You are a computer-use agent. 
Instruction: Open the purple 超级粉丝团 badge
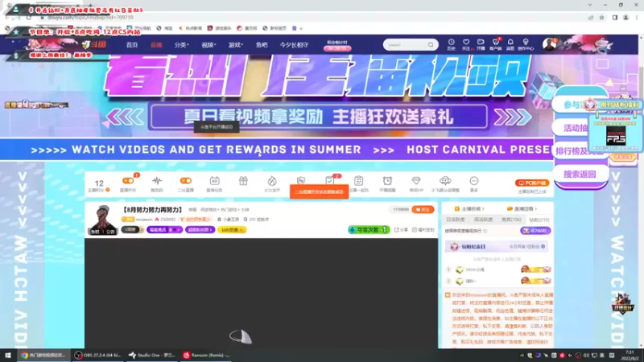coord(200,230)
